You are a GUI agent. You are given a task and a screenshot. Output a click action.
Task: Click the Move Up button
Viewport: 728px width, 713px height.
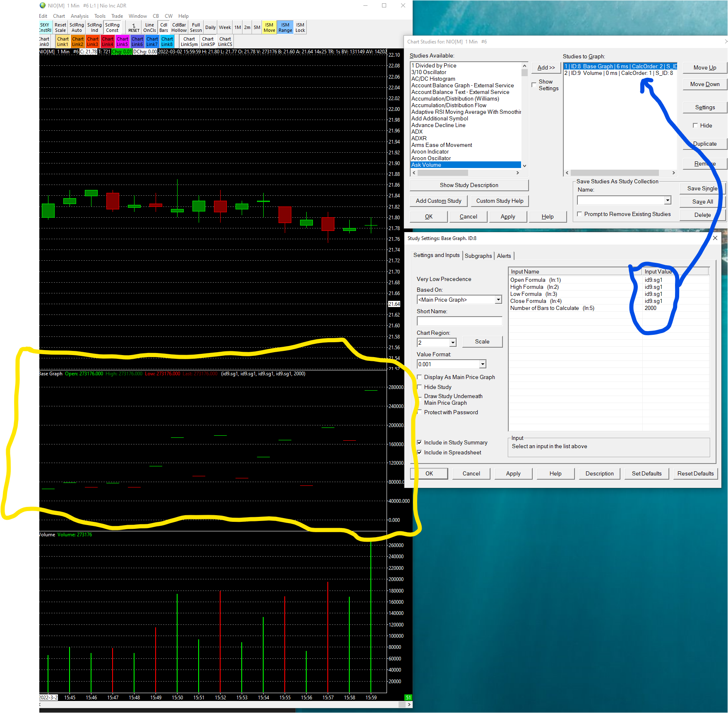[705, 67]
